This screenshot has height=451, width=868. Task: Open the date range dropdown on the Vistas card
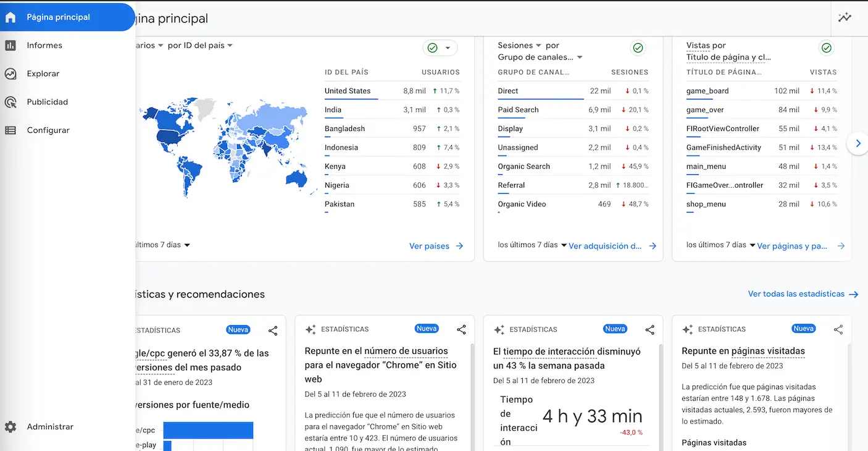point(752,245)
